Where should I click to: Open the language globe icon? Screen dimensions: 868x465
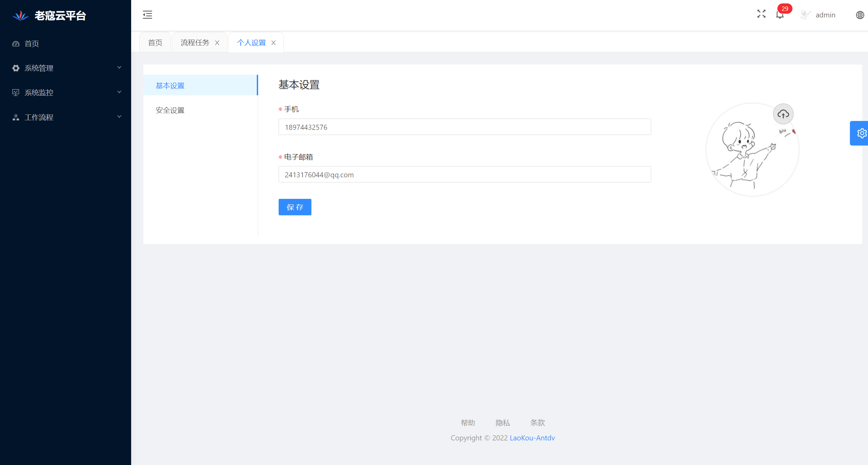[x=860, y=15]
